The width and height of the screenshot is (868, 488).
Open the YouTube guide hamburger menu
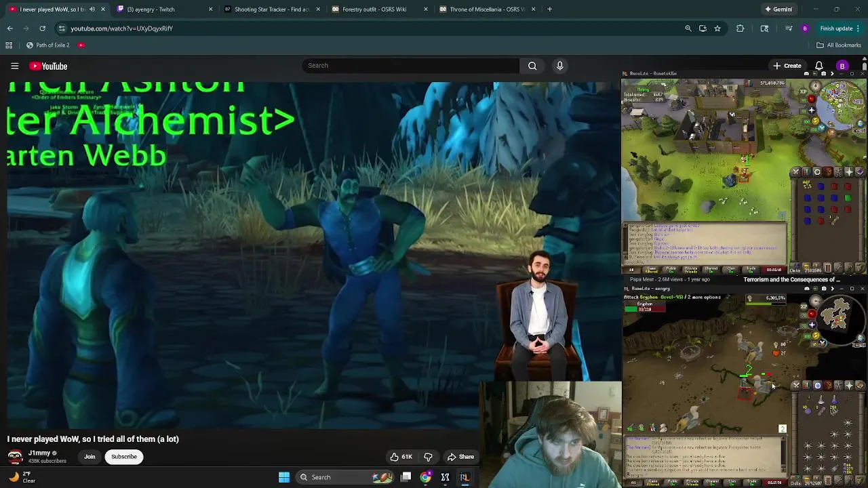click(x=14, y=66)
